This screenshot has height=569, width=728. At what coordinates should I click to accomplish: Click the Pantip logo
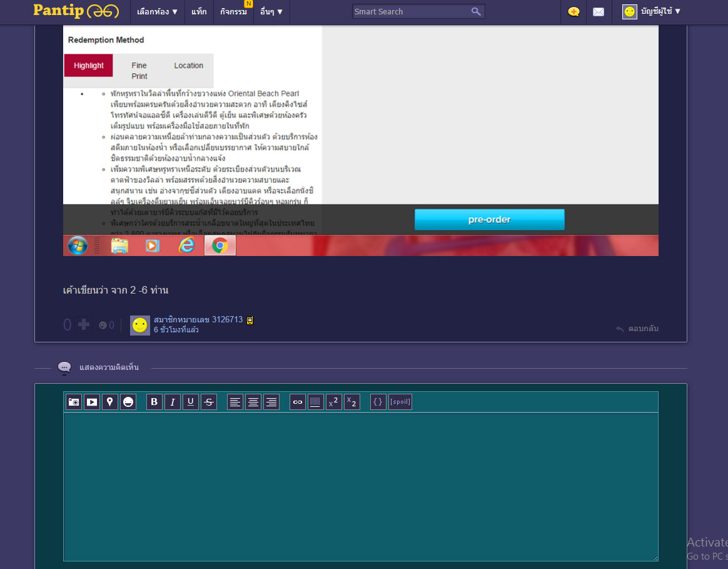pyautogui.click(x=76, y=11)
